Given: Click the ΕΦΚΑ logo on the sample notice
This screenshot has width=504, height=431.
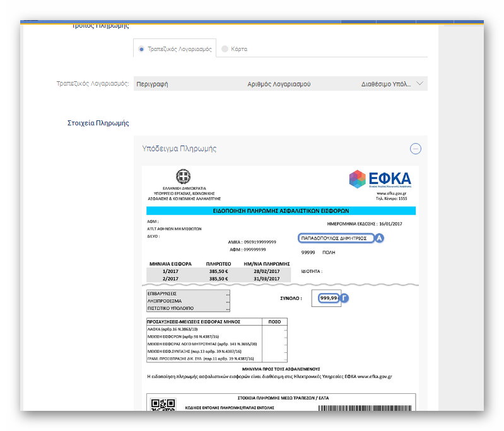Looking at the screenshot, I should pyautogui.click(x=380, y=178).
